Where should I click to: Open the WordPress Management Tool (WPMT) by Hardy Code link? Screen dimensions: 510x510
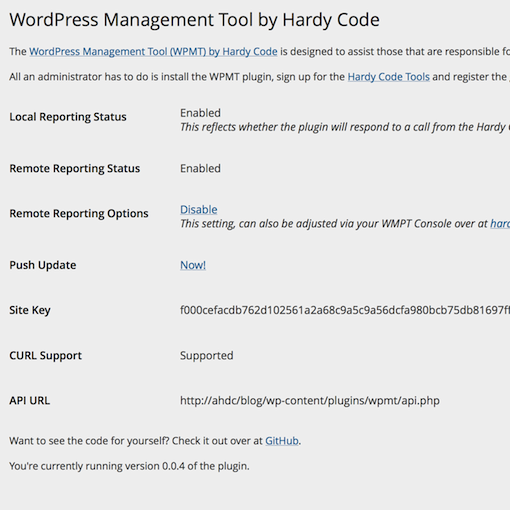[153, 52]
